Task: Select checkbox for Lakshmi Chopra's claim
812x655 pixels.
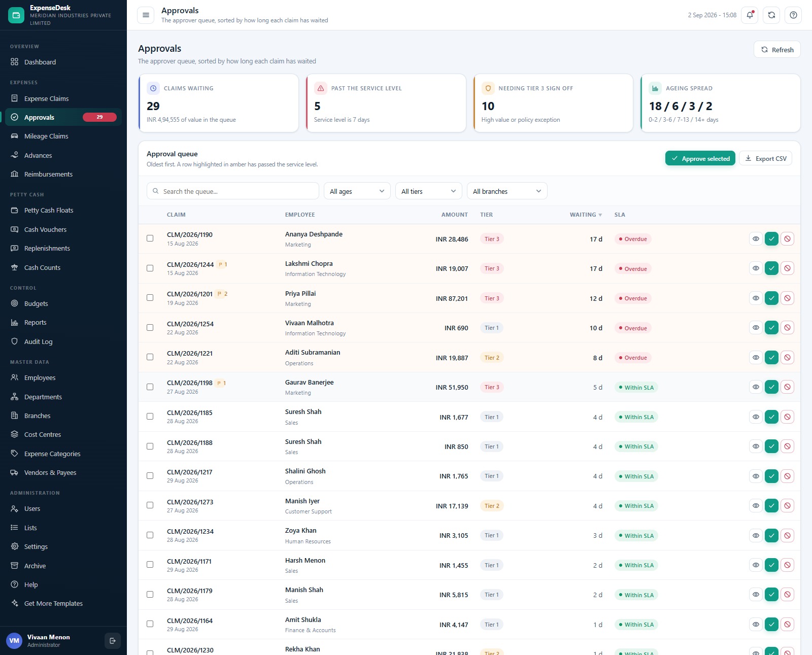Action: click(150, 268)
